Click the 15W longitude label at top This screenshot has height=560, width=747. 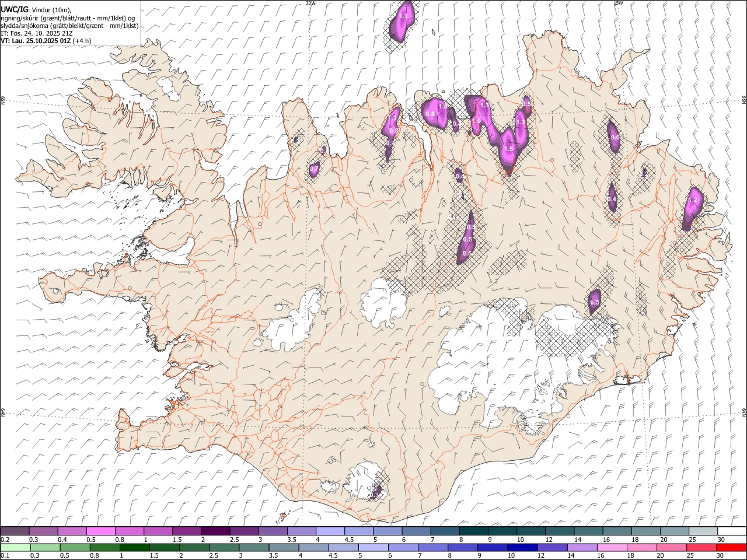[618, 3]
